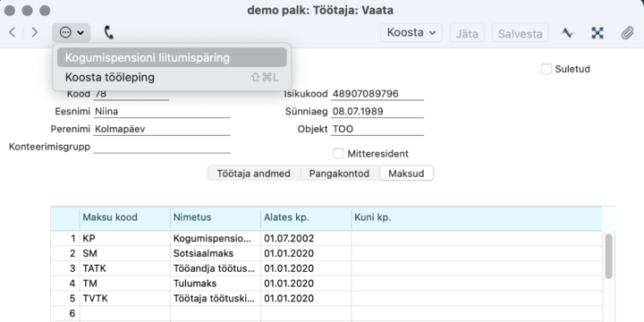The height and width of the screenshot is (322, 644).
Task: Select Kogumispensioni liitumispäring menu entry
Action: tap(172, 57)
